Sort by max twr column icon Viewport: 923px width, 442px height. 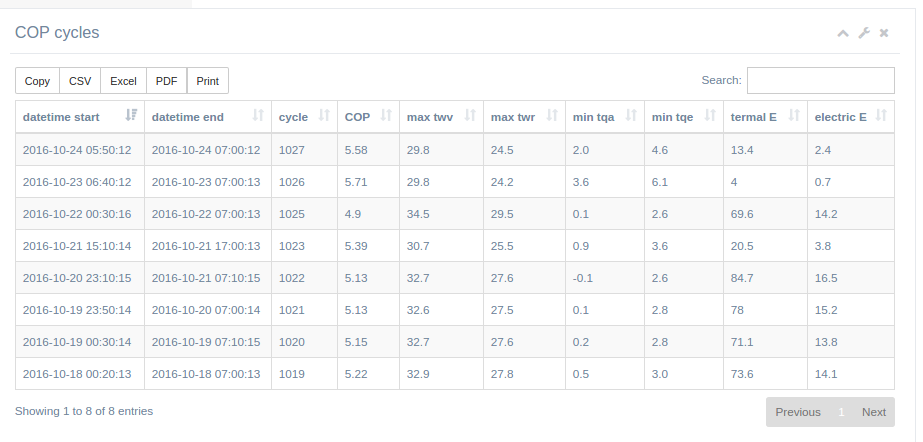pyautogui.click(x=552, y=115)
